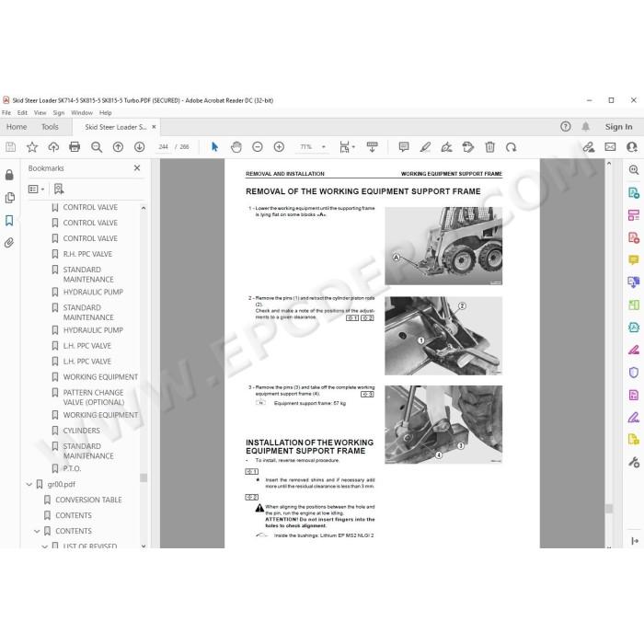
Task: Open the find text magnifier tool
Action: coord(97,147)
